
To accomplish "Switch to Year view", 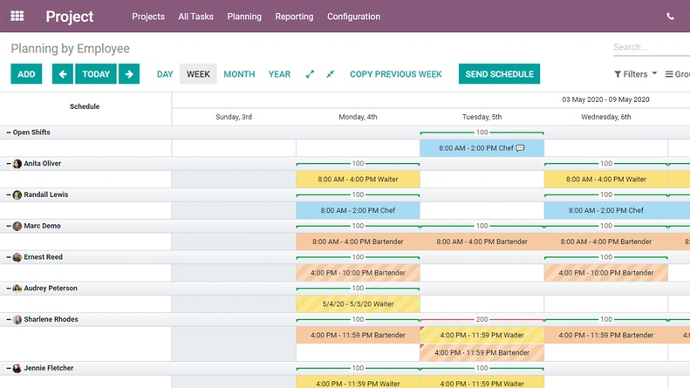I will [279, 74].
